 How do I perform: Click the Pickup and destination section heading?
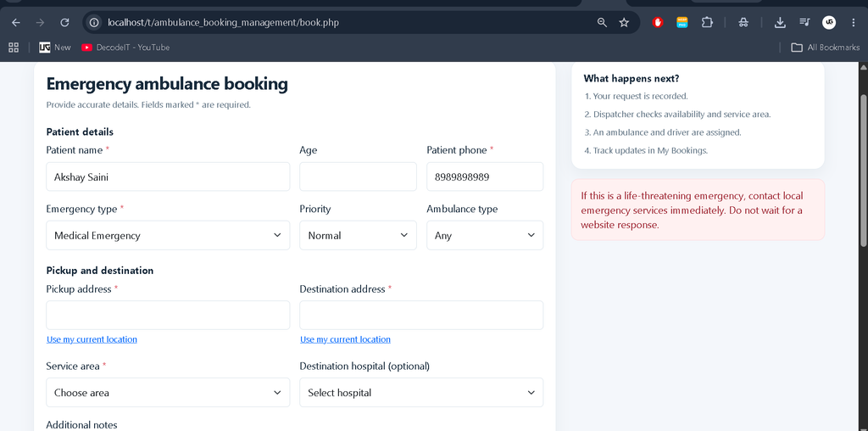coord(100,271)
